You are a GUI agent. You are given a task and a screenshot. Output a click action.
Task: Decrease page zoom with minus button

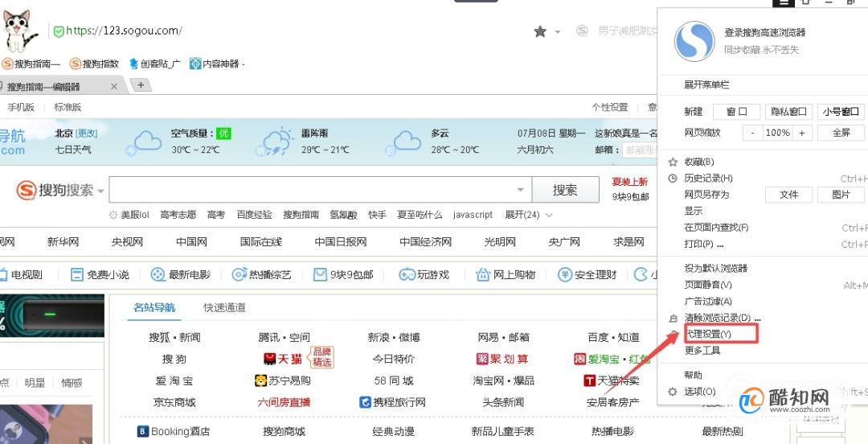click(x=752, y=133)
